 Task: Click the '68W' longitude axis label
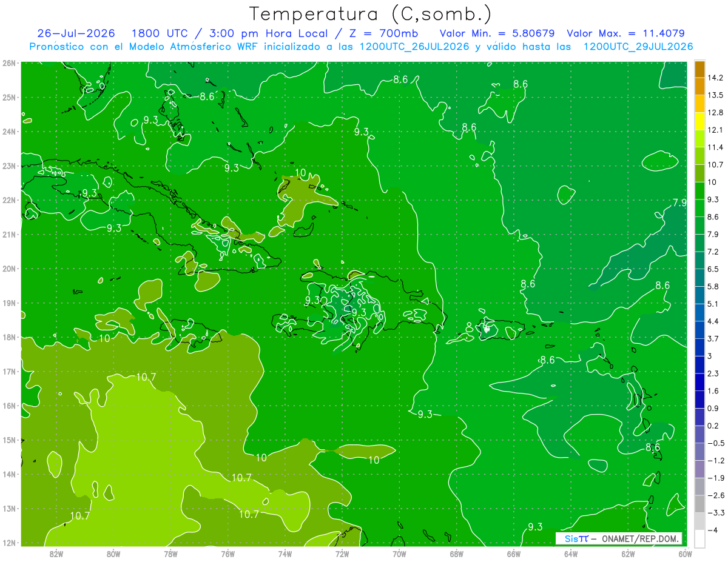coord(456,554)
